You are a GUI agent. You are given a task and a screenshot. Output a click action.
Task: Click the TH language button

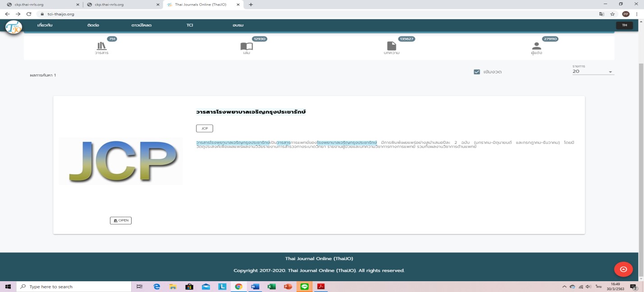624,25
